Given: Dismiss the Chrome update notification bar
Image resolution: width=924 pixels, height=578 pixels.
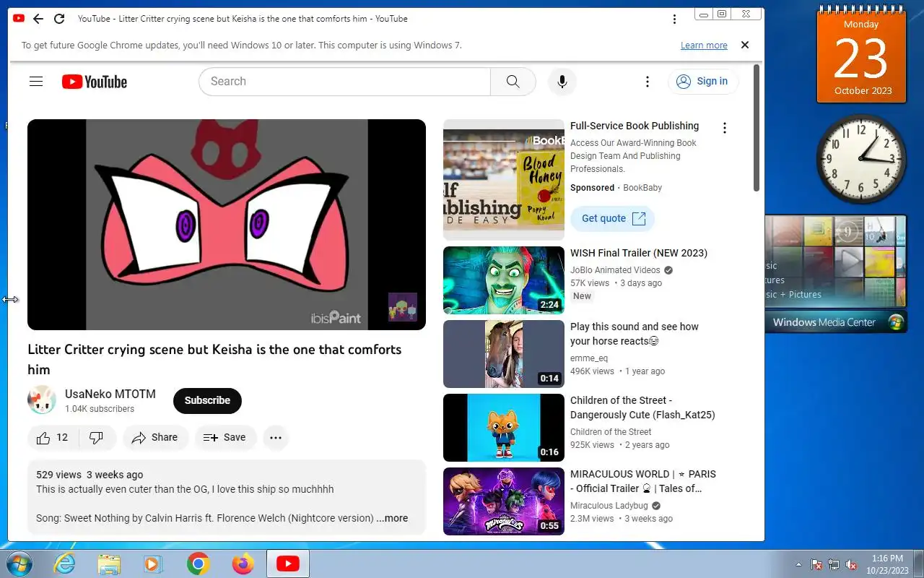Looking at the screenshot, I should tap(745, 45).
